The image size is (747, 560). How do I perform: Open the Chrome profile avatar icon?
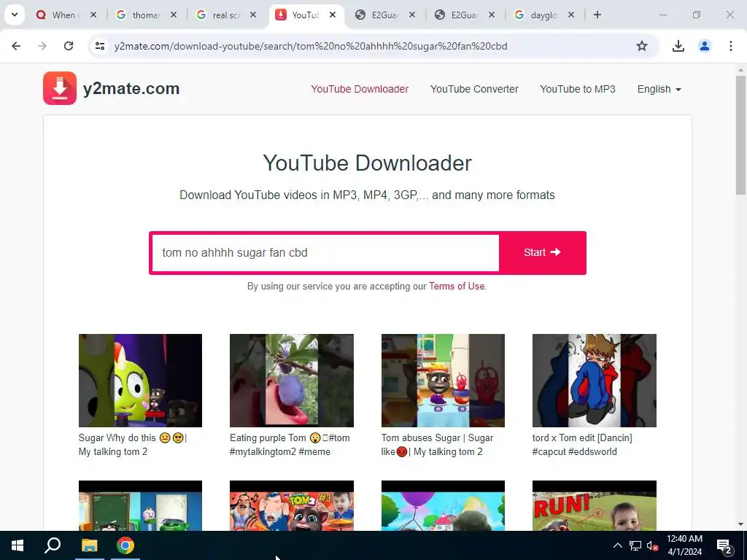pos(704,46)
